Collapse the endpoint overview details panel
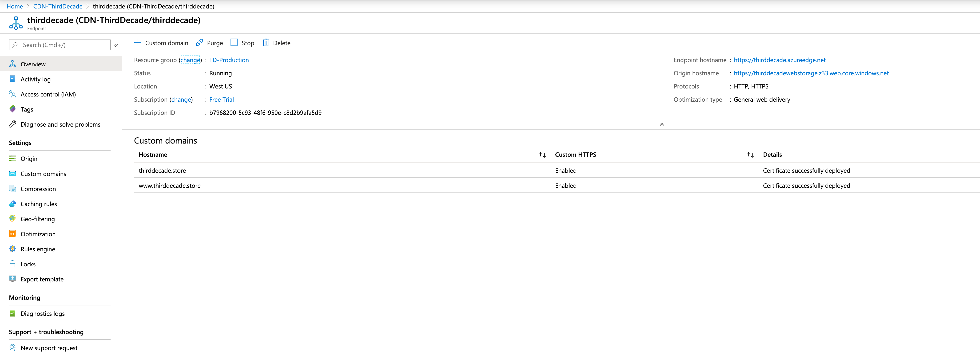Viewport: 980px width, 360px height. pos(662,124)
